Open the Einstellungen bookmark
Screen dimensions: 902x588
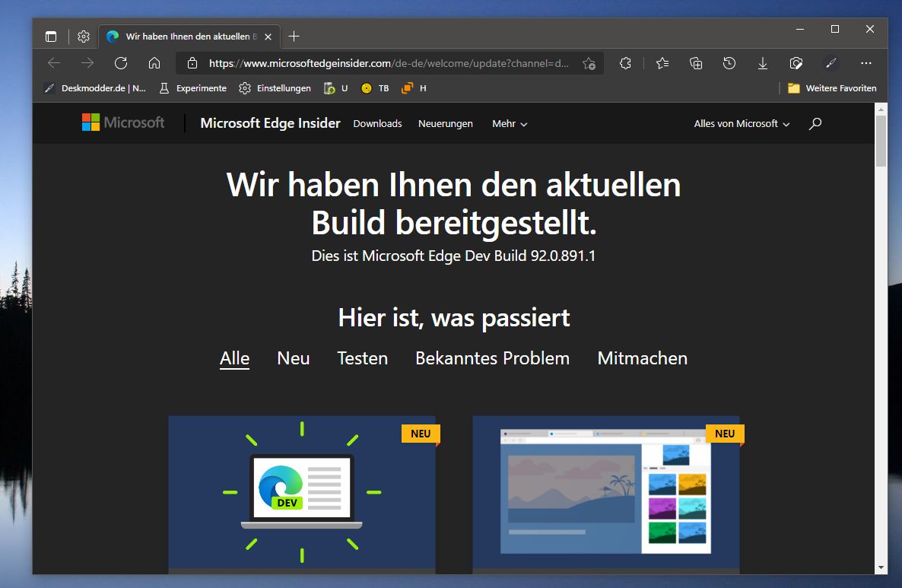pyautogui.click(x=275, y=88)
